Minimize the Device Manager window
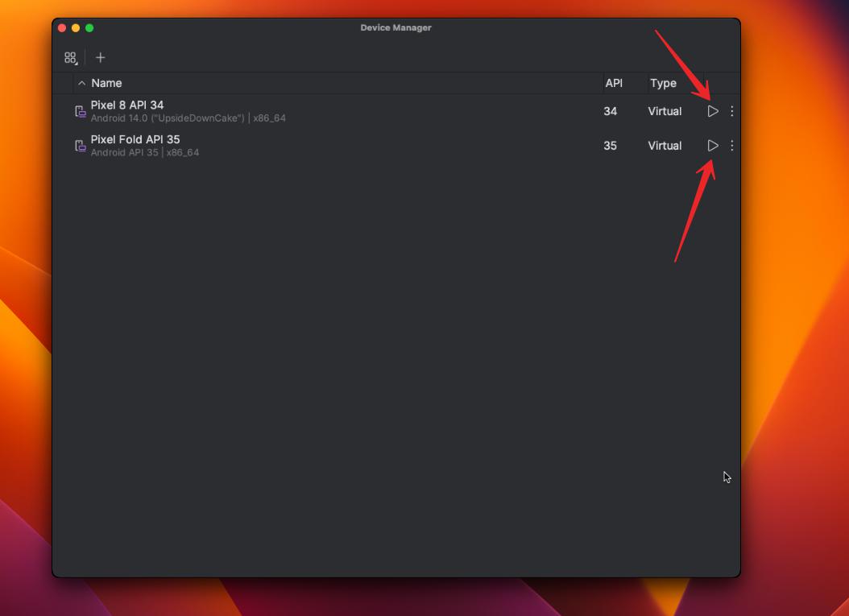849x616 pixels. pos(76,27)
